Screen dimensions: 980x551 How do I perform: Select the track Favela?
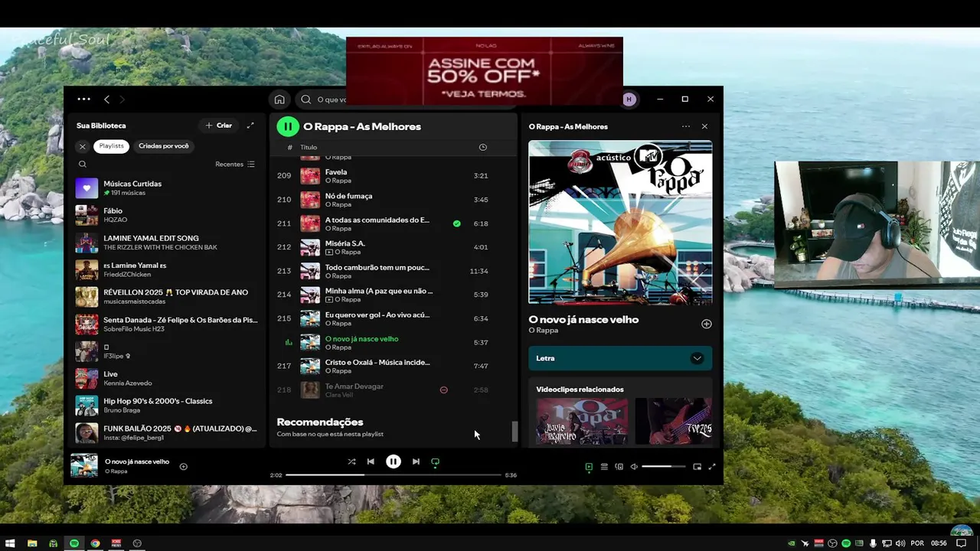click(394, 176)
